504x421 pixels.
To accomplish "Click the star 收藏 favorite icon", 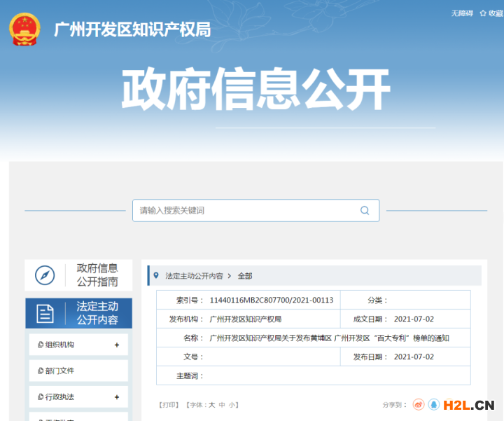I will click(484, 13).
